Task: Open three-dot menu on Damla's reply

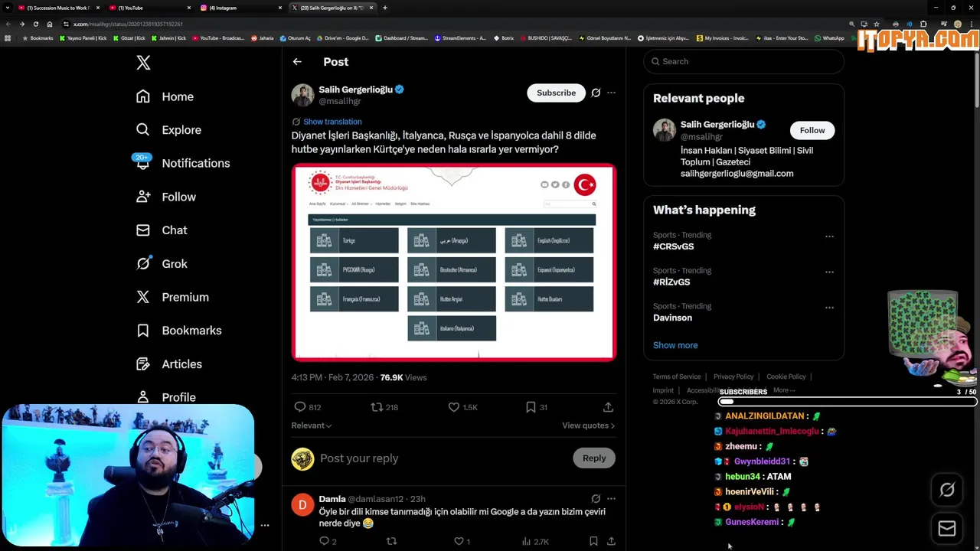Action: click(x=611, y=499)
